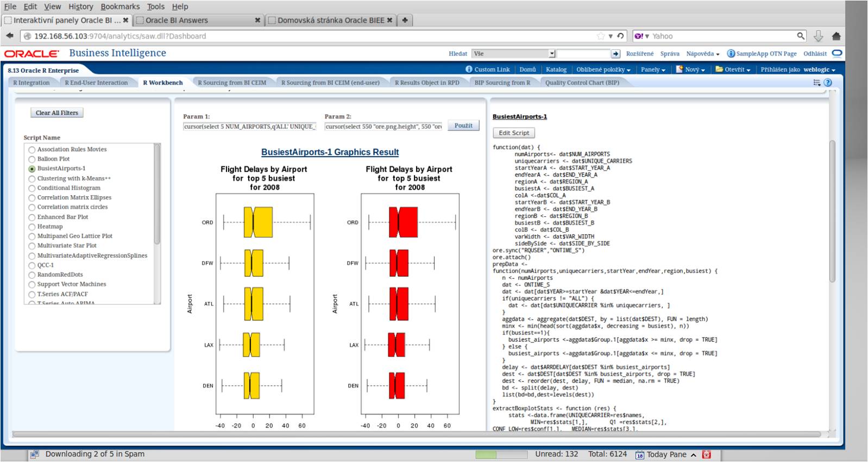Image resolution: width=868 pixels, height=462 pixels.
Task: Click the Správa administration link
Action: click(x=670, y=54)
